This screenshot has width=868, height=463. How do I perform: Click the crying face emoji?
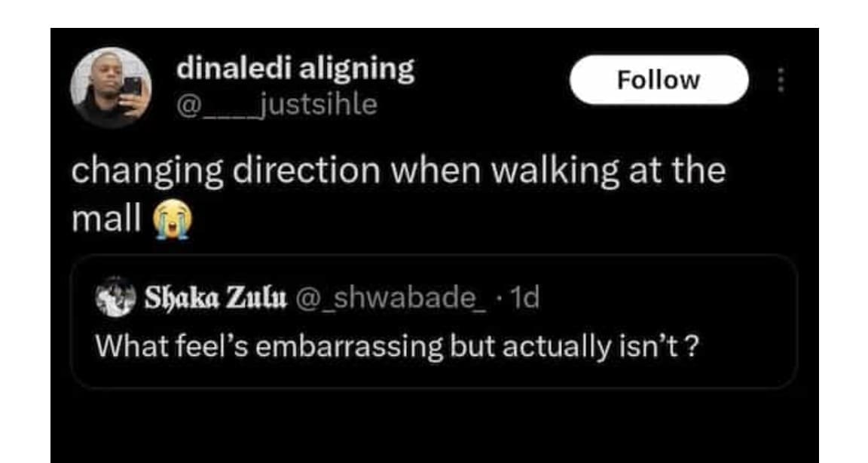[x=173, y=219]
